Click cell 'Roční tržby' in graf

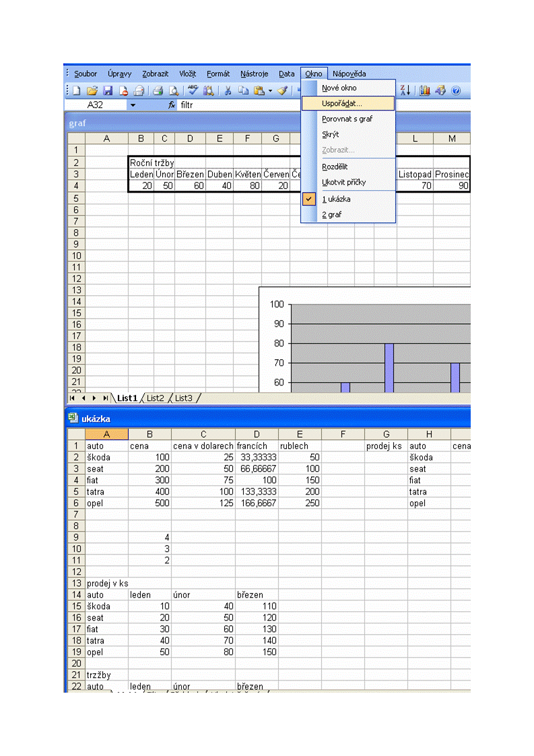152,163
